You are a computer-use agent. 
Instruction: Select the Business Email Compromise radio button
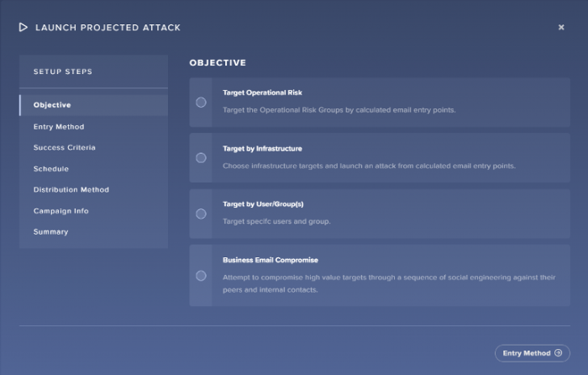pyautogui.click(x=201, y=276)
